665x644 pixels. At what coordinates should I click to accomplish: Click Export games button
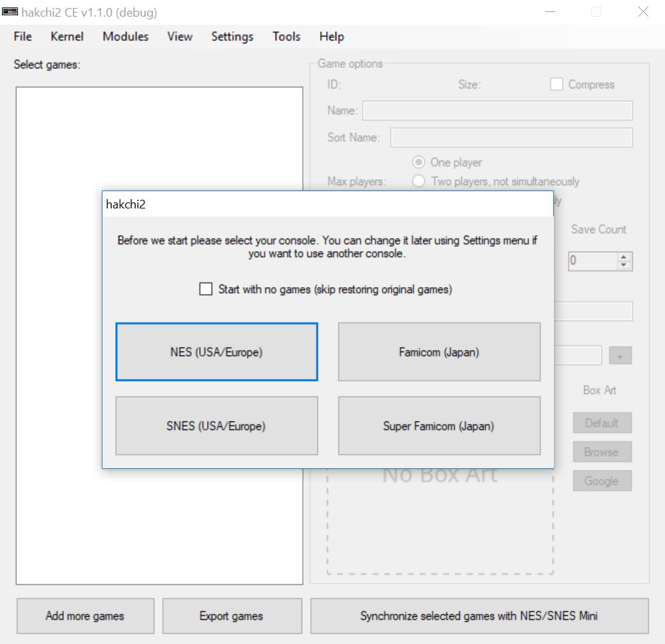(x=232, y=616)
